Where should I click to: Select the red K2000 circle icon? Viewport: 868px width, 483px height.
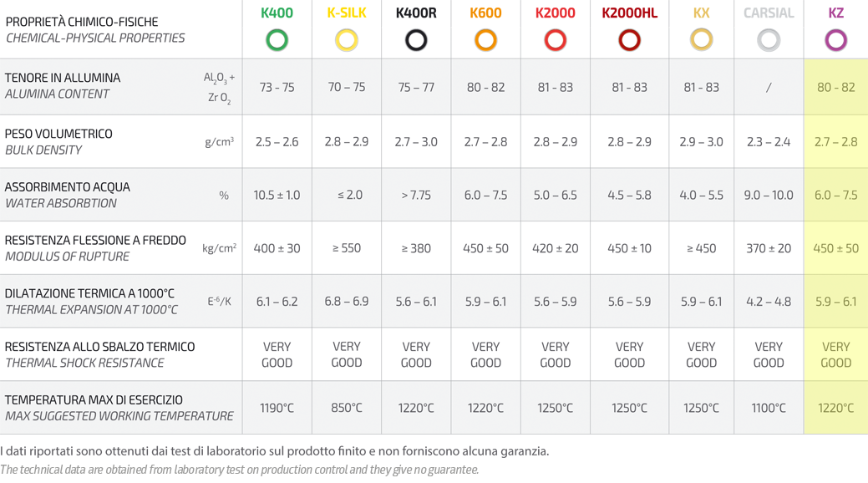tap(556, 40)
